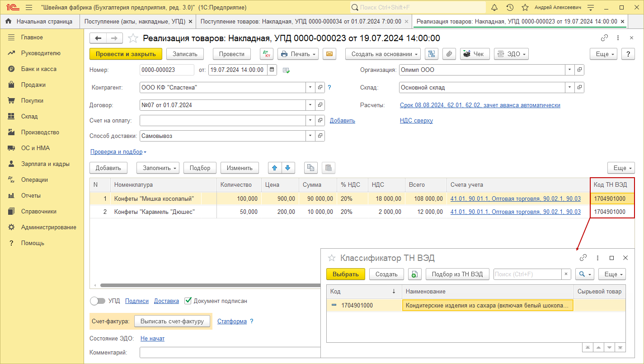This screenshot has width=644, height=364.
Task: Open Статформа link
Action: click(232, 321)
